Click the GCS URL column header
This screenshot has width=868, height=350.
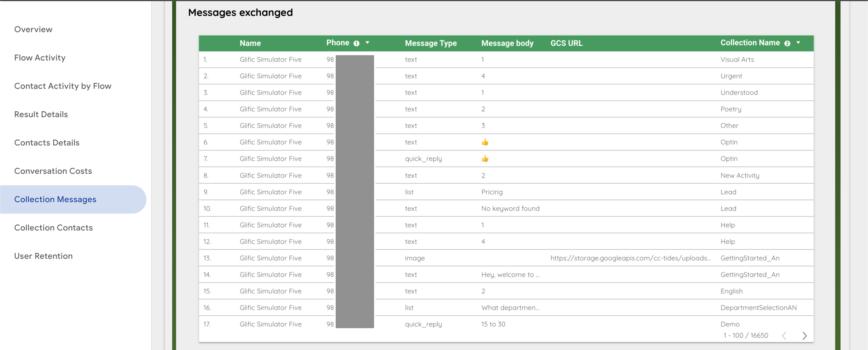566,43
